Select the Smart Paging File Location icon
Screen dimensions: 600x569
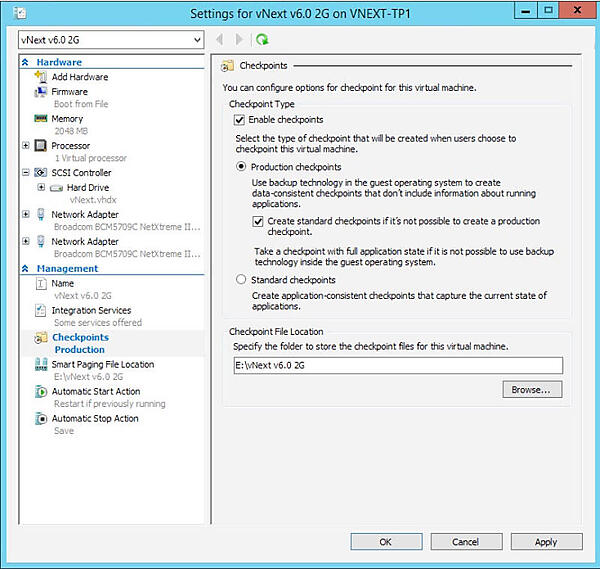click(x=41, y=364)
